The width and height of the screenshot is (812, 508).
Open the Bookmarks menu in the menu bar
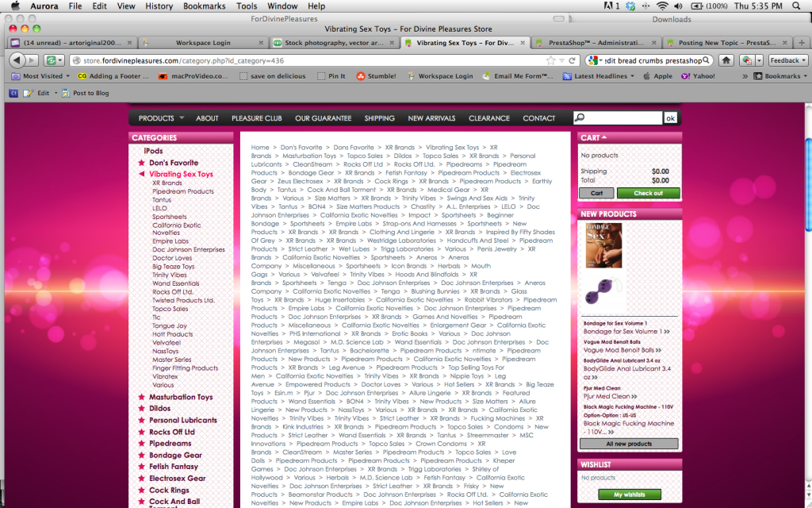click(204, 5)
